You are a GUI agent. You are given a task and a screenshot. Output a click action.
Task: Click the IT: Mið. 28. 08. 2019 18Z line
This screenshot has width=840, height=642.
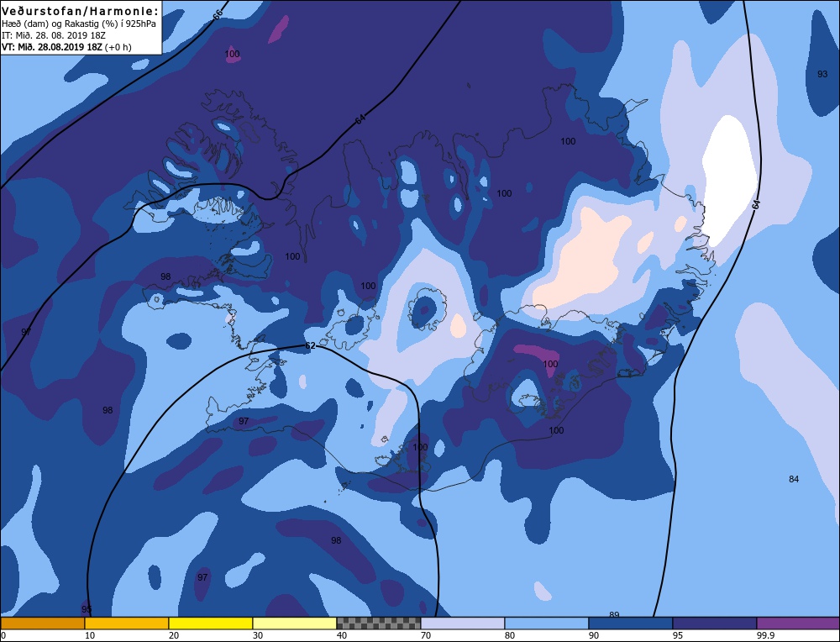[54, 35]
